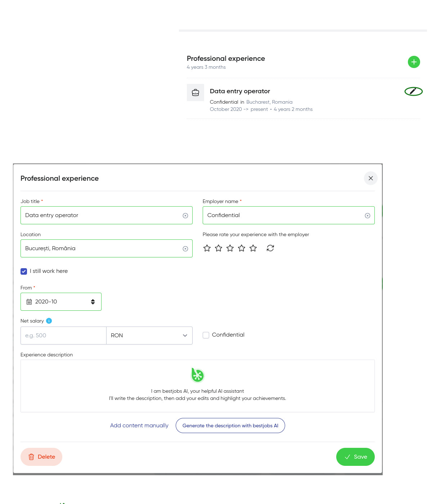Uncheck I still work here

point(24,271)
